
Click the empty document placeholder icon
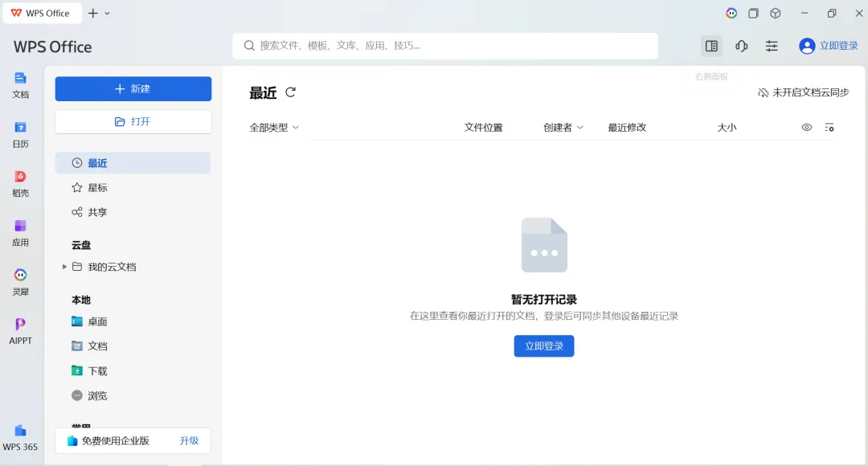pyautogui.click(x=544, y=245)
